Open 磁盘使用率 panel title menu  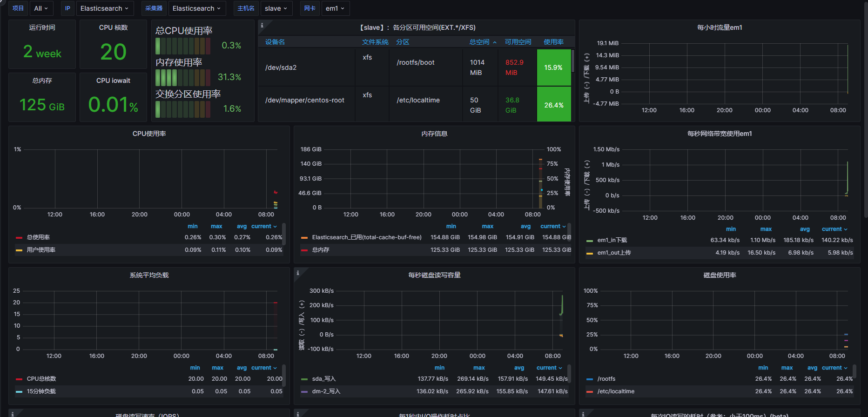(x=720, y=275)
